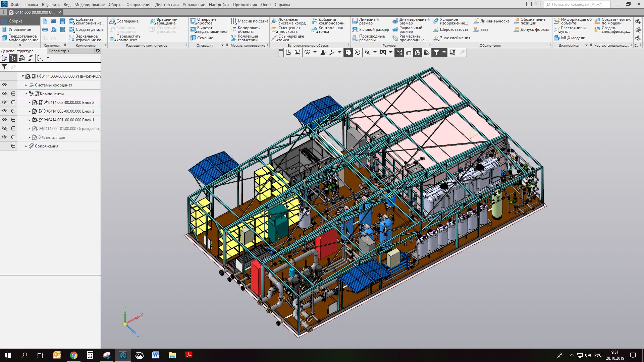Open the Моделирование menu
The height and width of the screenshot is (362, 644).
click(x=89, y=5)
